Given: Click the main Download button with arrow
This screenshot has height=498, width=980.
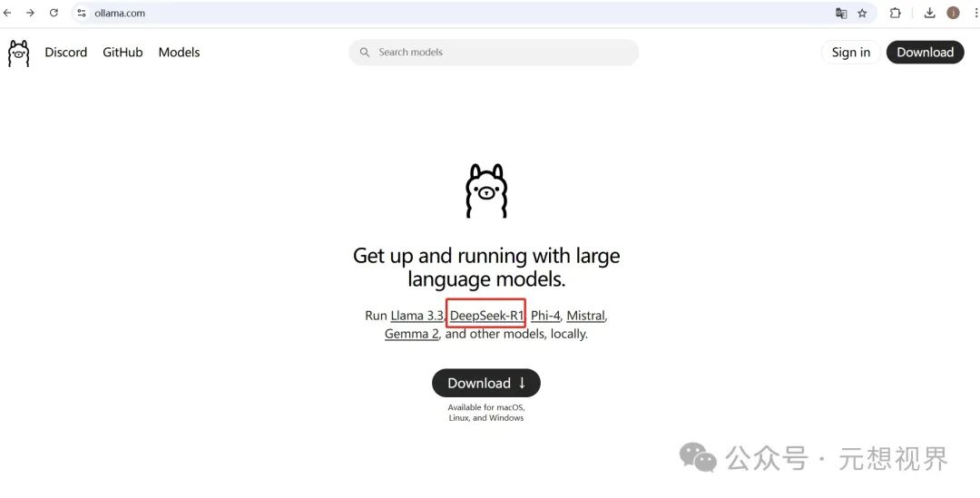Looking at the screenshot, I should (x=486, y=383).
